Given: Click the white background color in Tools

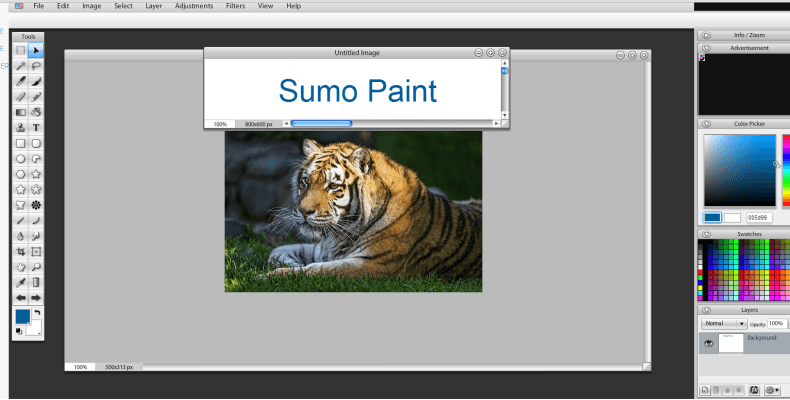Looking at the screenshot, I should pos(34,328).
